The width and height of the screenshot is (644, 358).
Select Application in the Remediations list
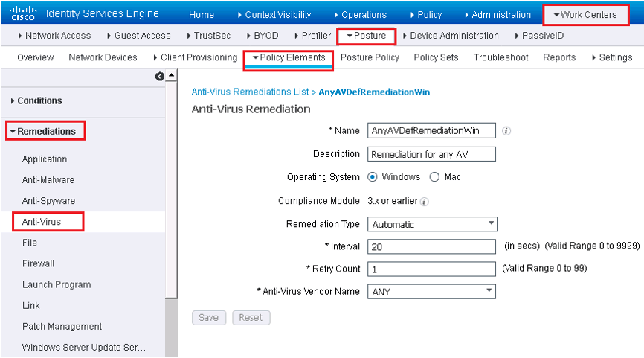click(x=45, y=159)
